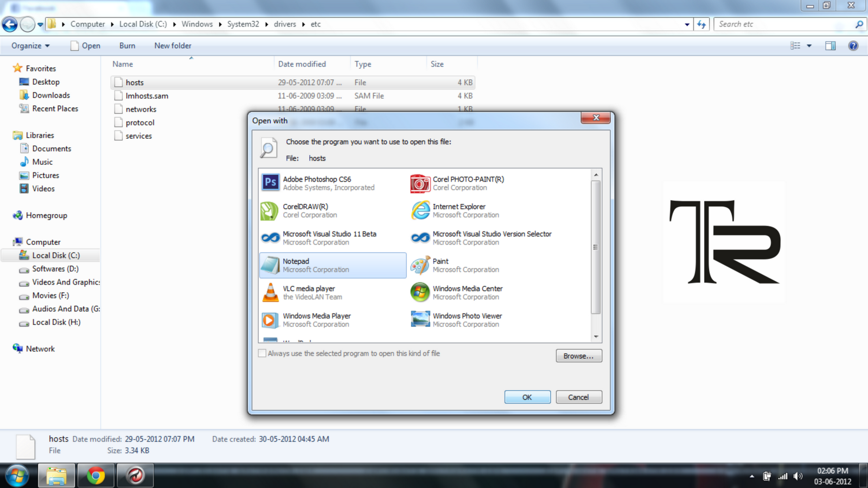Expand the address bar history dropdown
The width and height of the screenshot is (868, 488).
tap(687, 24)
